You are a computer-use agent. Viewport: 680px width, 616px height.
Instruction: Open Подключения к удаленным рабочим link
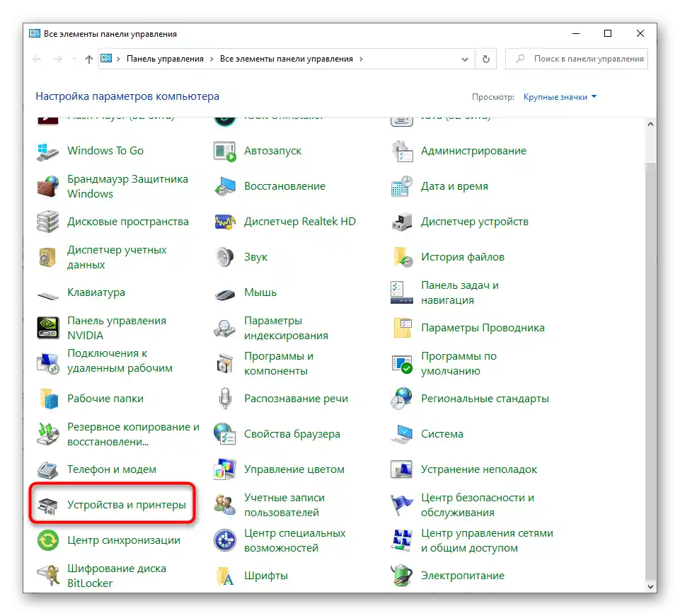[x=120, y=361]
